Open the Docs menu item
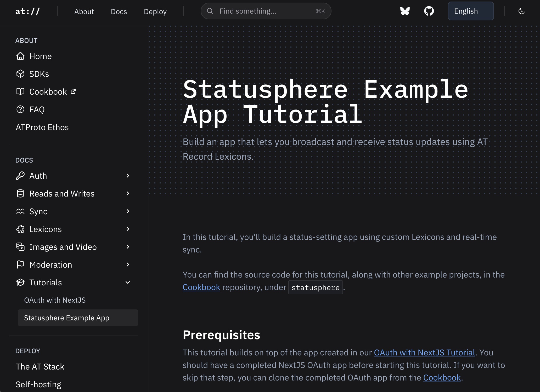Screen dimensions: 540x392 (119, 11)
